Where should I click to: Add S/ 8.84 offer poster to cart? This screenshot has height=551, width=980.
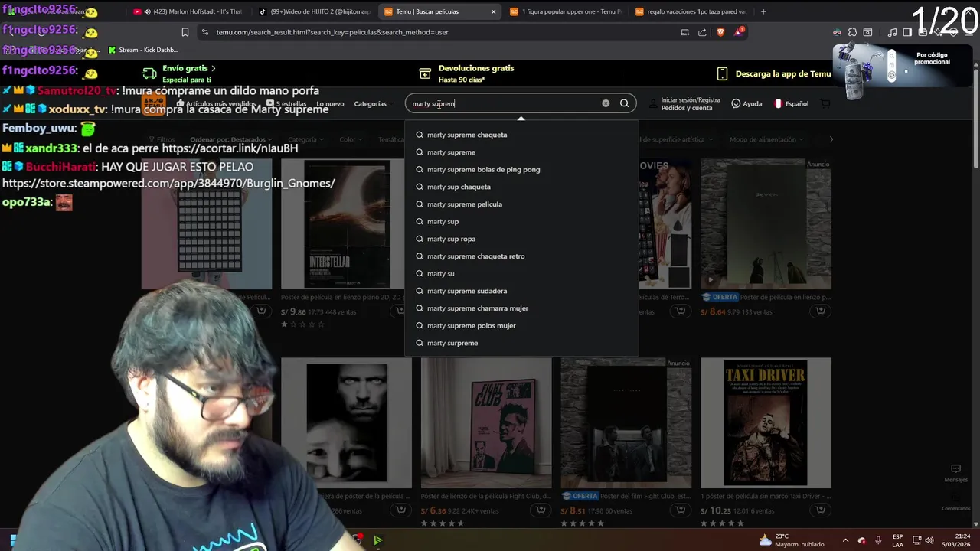click(x=820, y=311)
